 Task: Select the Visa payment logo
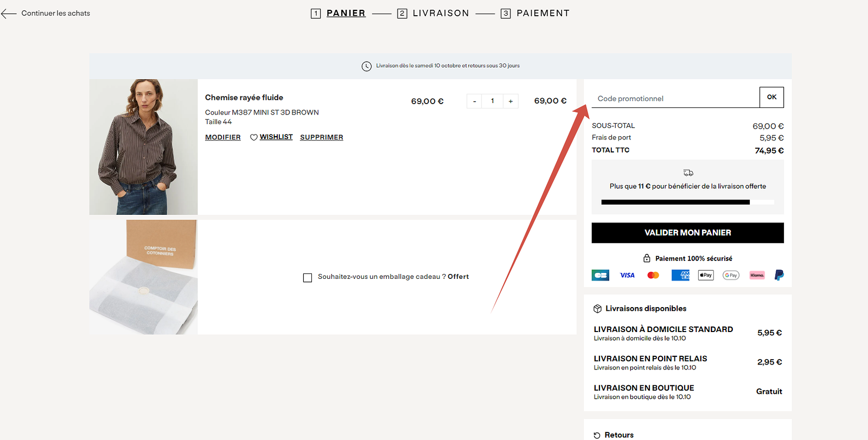[627, 275]
